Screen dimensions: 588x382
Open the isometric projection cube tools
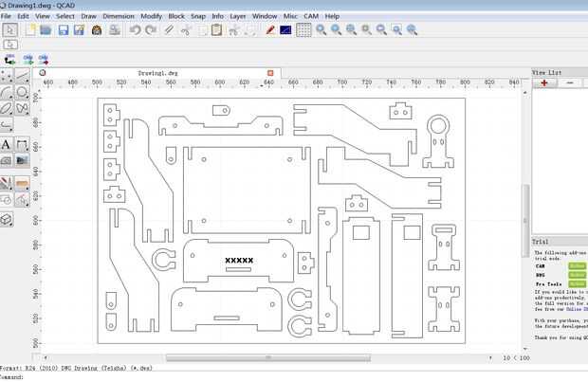coord(7,219)
